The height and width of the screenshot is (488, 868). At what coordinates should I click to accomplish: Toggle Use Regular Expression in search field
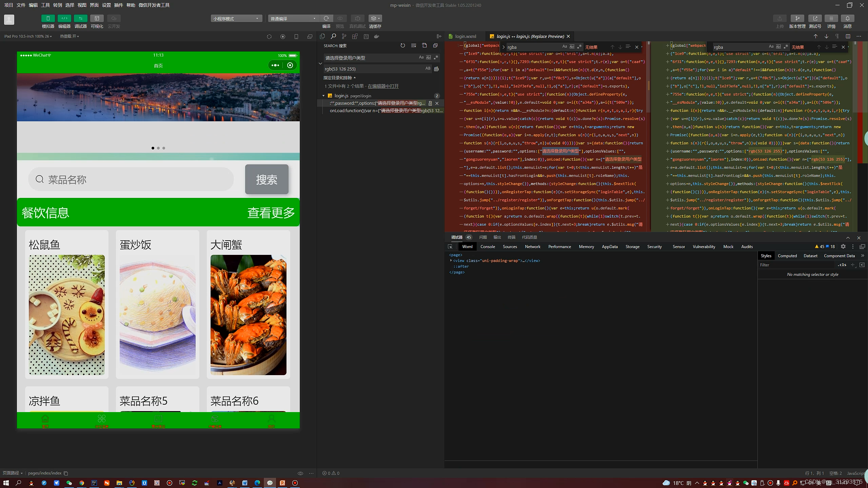[x=436, y=58]
